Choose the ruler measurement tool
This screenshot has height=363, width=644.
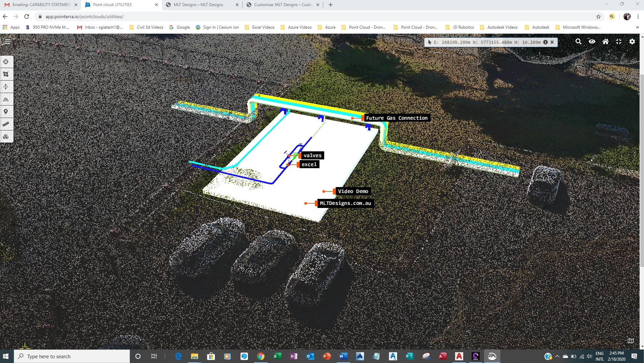(x=6, y=124)
